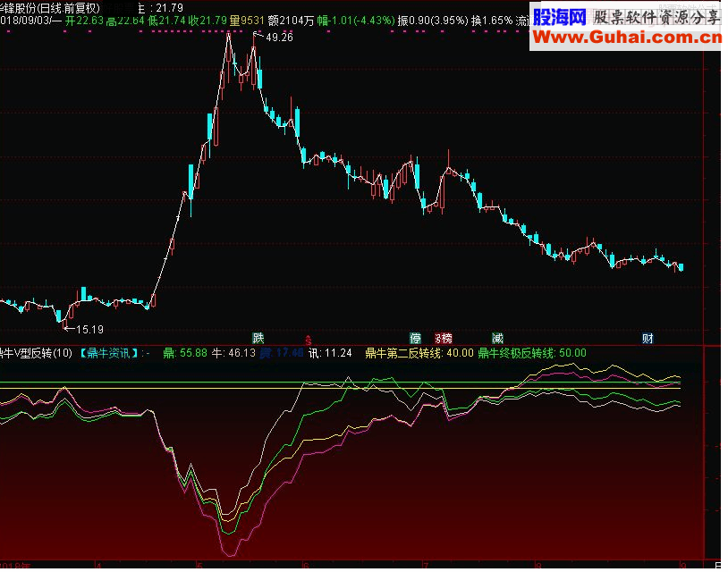This screenshot has width=728, height=572.
Task: Select the V型反转(10) indicator name
Action: point(43,353)
